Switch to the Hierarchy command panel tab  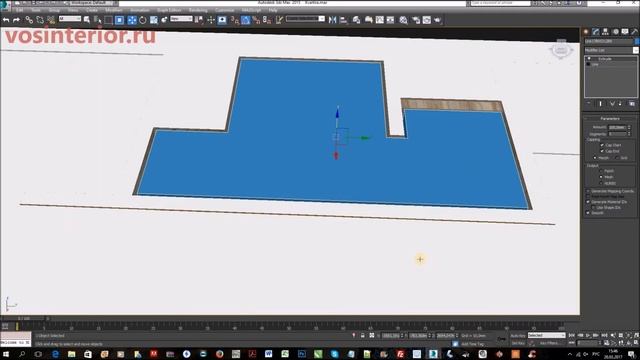click(x=605, y=31)
